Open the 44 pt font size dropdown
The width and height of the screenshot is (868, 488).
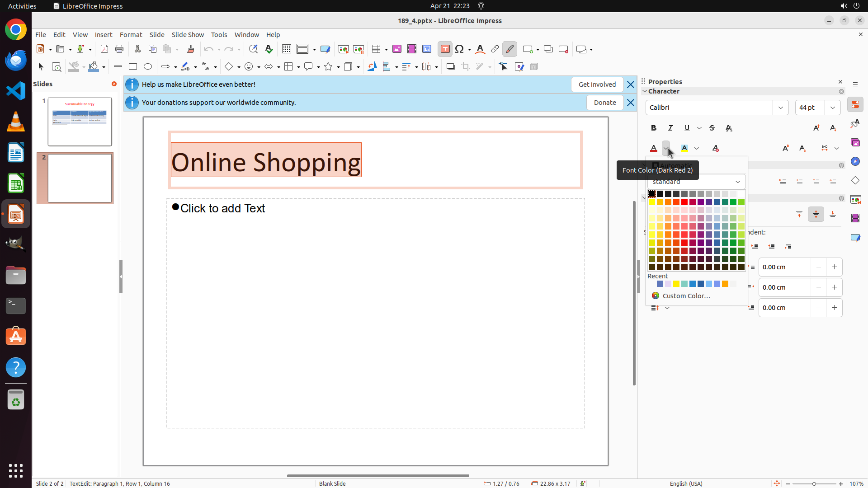pos(833,108)
